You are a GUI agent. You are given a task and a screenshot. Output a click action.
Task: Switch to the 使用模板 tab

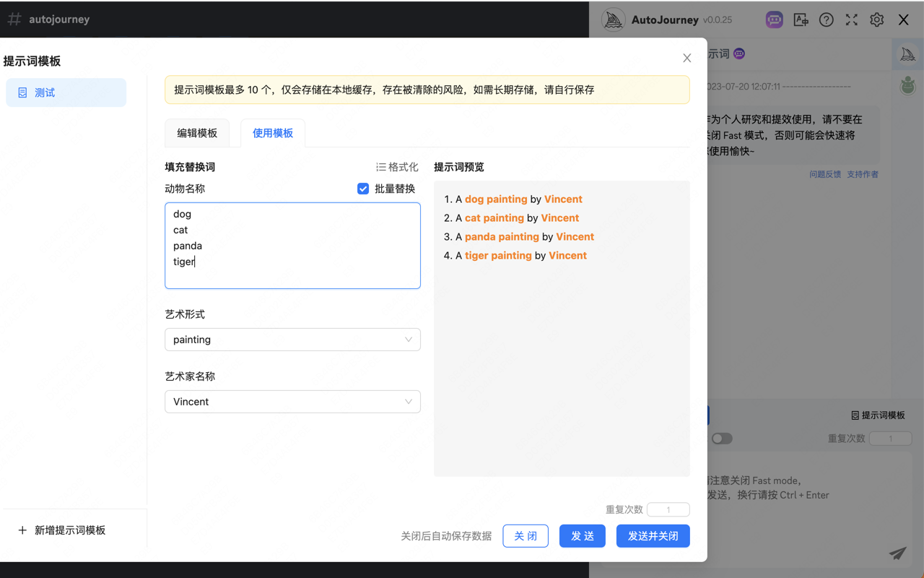[272, 133]
